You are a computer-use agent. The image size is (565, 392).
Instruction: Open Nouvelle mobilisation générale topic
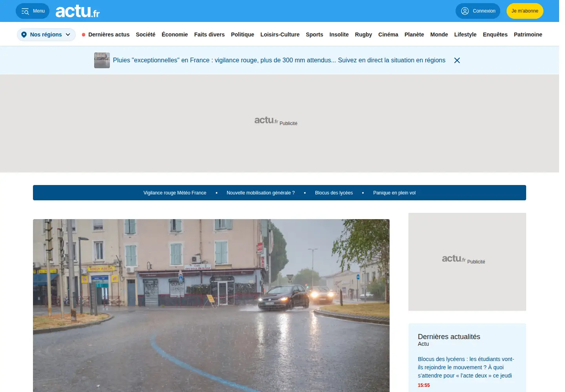coord(261,193)
